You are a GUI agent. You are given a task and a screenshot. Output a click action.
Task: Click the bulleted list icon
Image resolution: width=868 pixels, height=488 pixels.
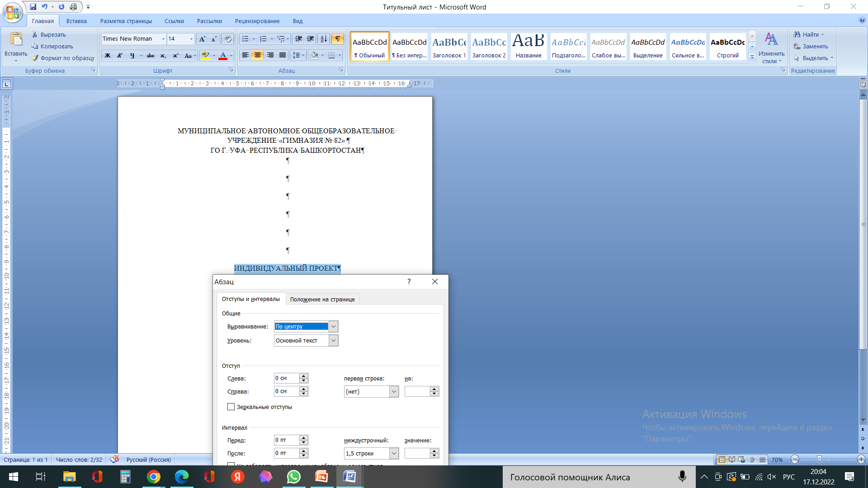pos(245,39)
